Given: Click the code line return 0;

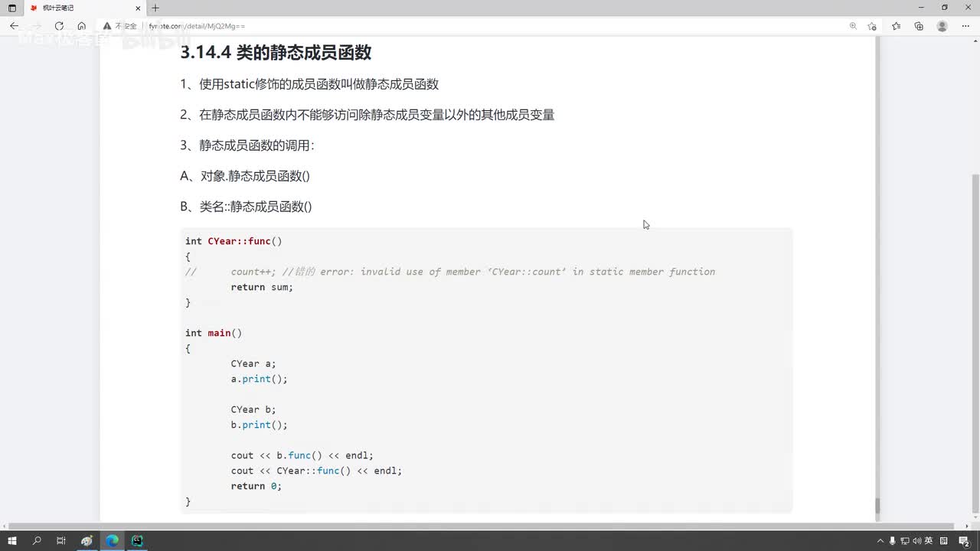Looking at the screenshot, I should pos(256,486).
